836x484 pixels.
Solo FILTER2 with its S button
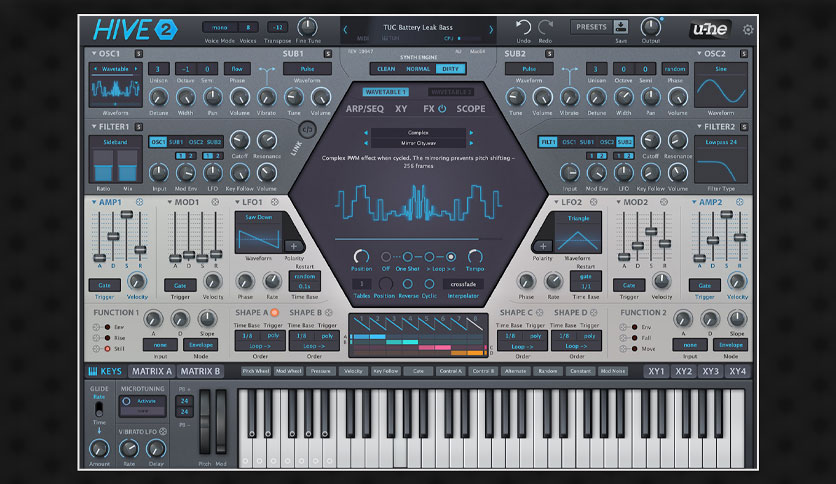pos(744,127)
